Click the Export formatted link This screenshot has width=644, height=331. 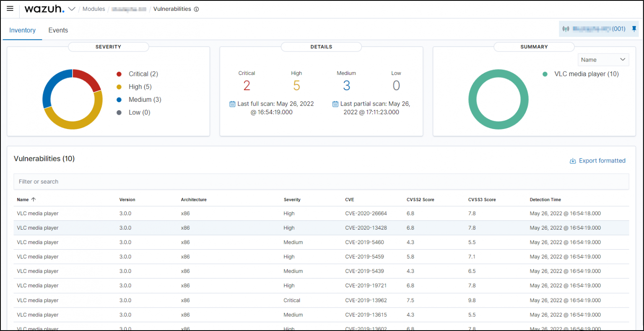click(602, 160)
